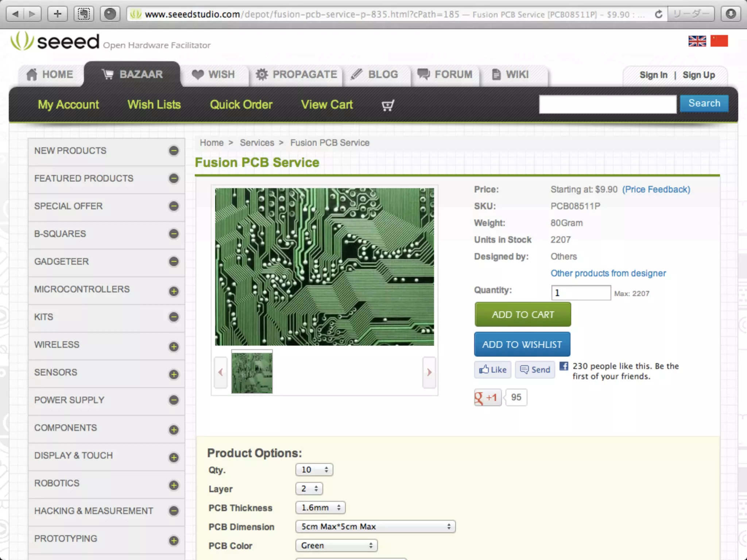This screenshot has width=747, height=560.
Task: Open the Price Feedback link
Action: pyautogui.click(x=656, y=190)
